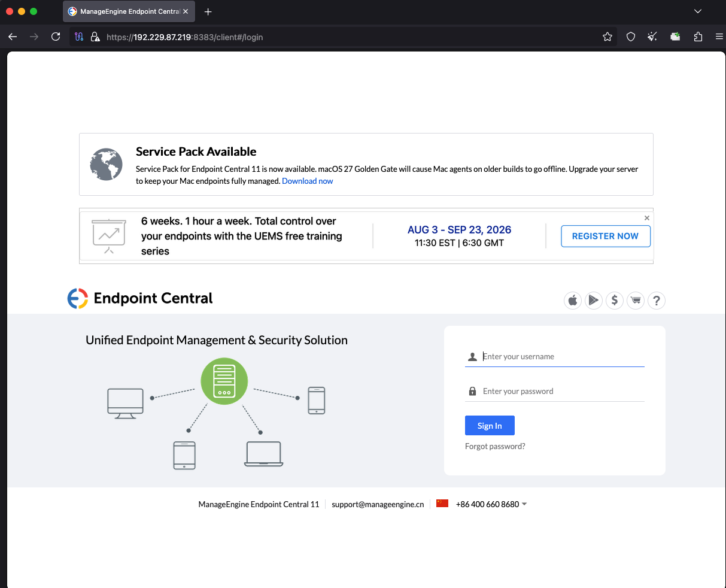
Task: Go forward with the browser forward arrow
Action: (x=34, y=37)
